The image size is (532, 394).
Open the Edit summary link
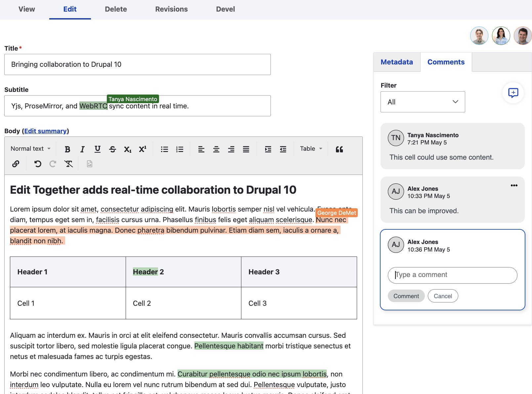tap(45, 131)
